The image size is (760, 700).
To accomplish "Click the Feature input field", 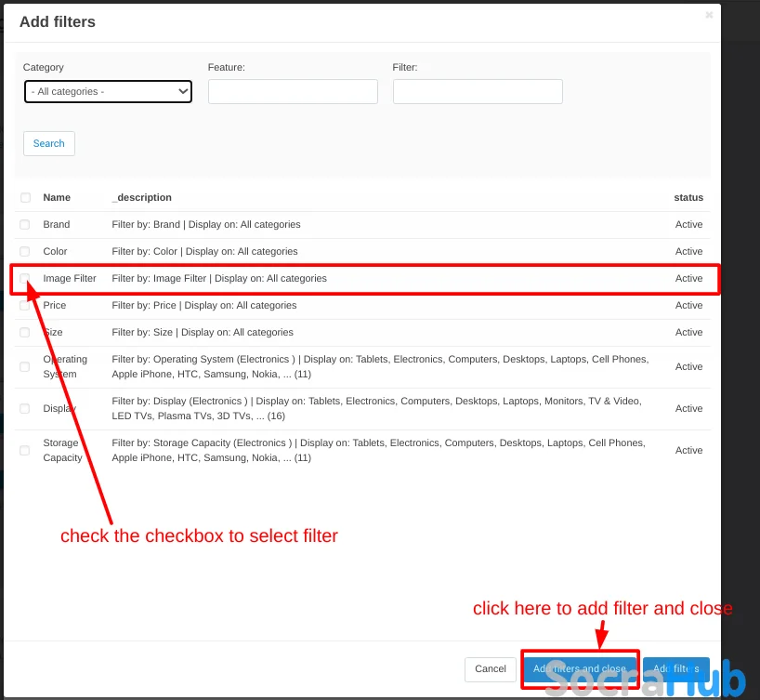I will click(293, 91).
